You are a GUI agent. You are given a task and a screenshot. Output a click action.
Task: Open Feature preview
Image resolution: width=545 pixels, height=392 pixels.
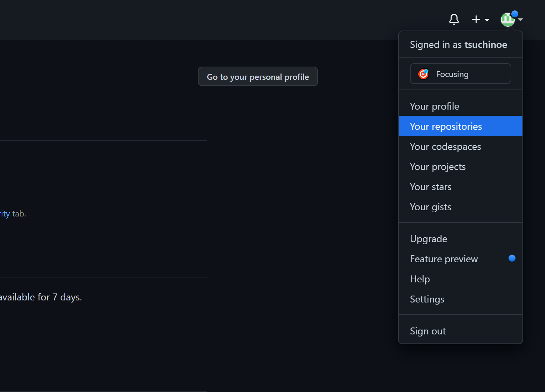(460, 259)
